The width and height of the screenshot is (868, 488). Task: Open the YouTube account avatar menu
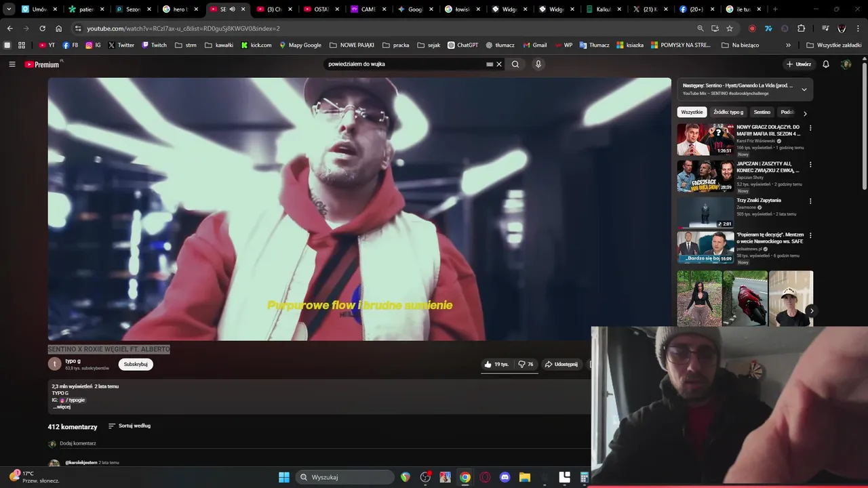[x=846, y=64]
